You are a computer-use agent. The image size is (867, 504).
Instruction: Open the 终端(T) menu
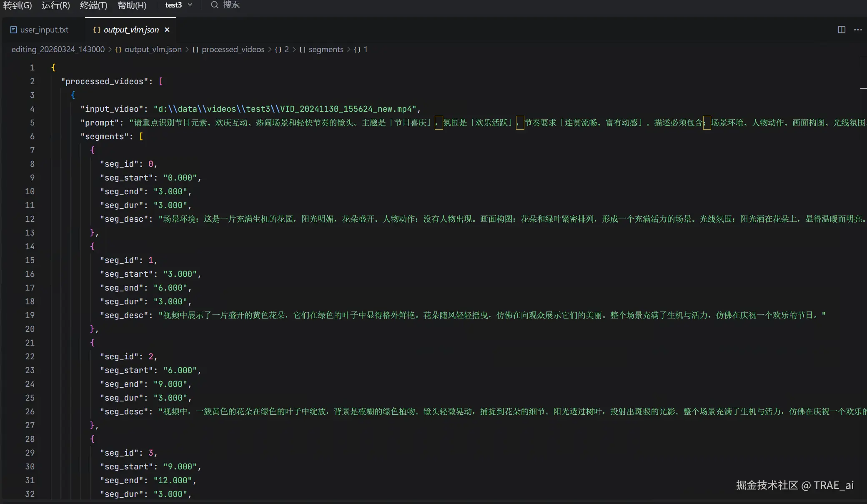(93, 5)
